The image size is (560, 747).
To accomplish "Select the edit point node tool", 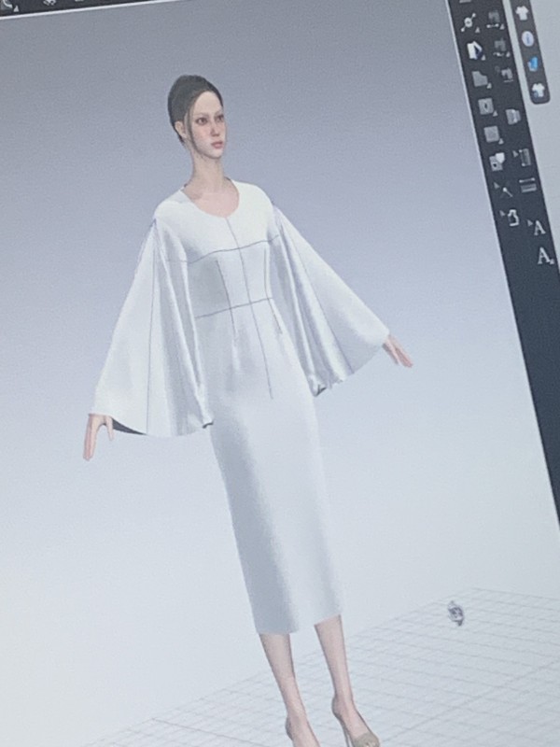I will (x=469, y=22).
